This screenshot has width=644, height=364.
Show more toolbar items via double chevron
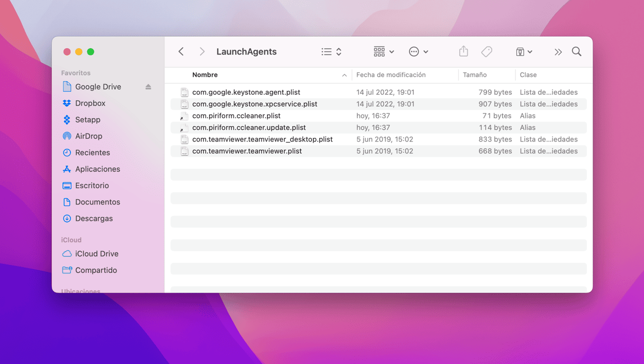(558, 52)
